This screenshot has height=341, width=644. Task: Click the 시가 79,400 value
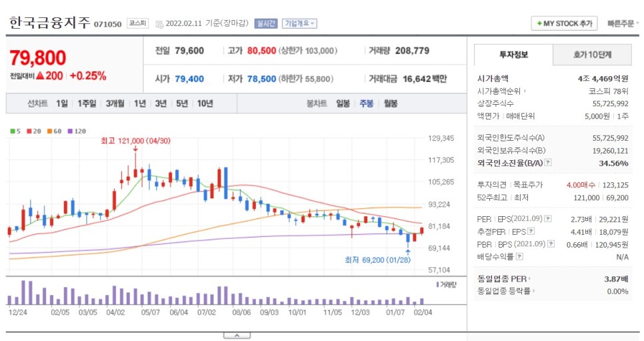coord(189,79)
